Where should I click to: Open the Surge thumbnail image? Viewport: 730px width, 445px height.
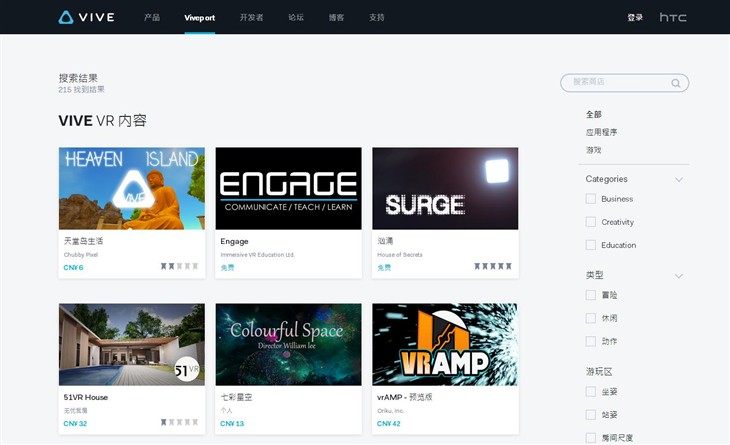445,189
